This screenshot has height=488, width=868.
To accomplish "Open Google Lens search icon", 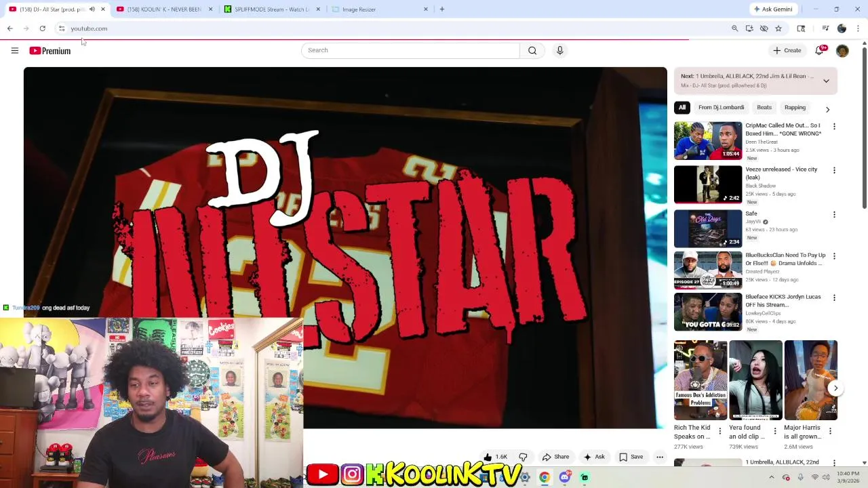I will point(801,28).
